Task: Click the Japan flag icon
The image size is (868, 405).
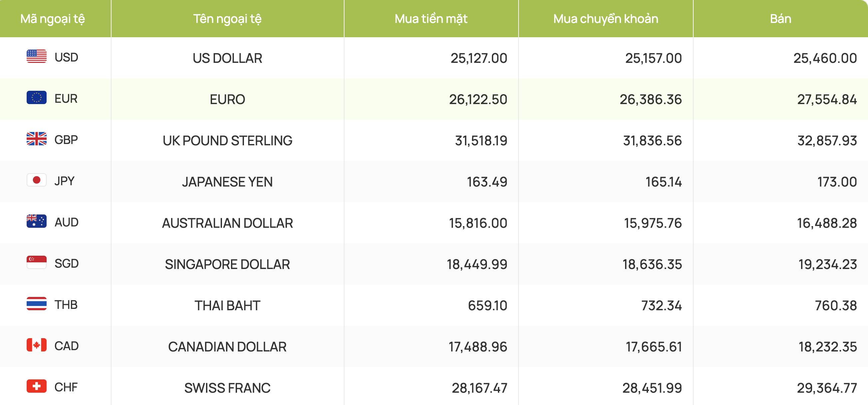Action: [x=36, y=180]
